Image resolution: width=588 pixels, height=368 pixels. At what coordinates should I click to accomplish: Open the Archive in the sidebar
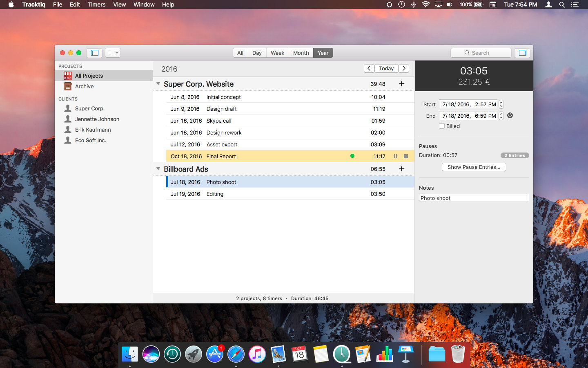[x=84, y=86]
